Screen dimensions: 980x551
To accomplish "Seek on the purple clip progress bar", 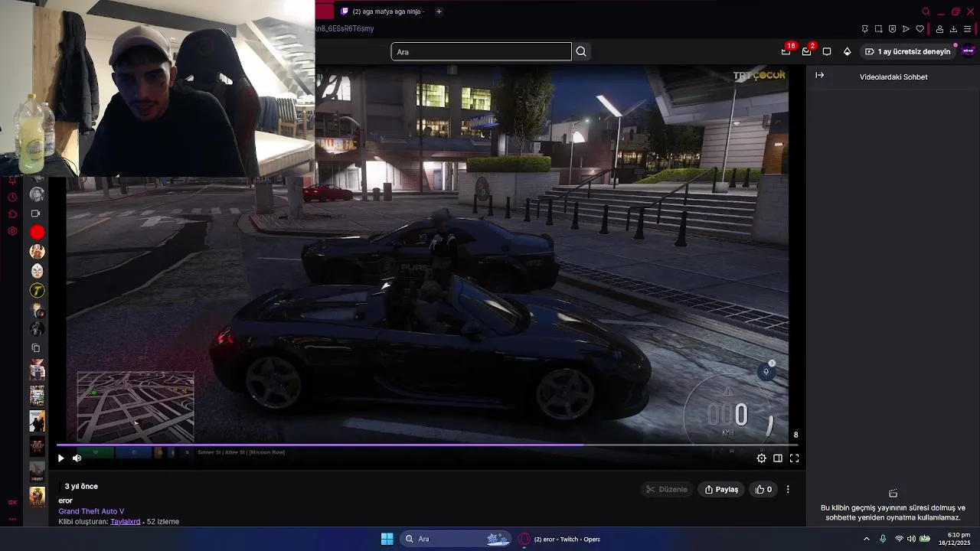I will [427, 445].
